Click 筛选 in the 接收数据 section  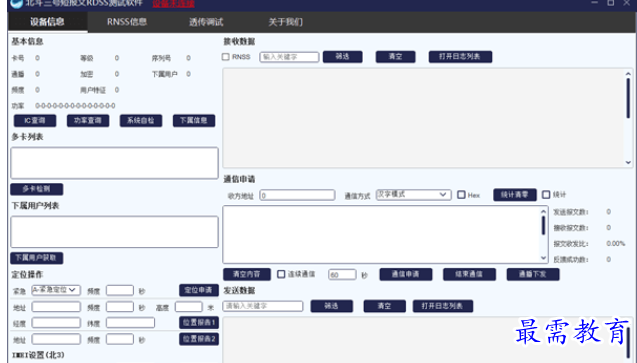(x=342, y=57)
